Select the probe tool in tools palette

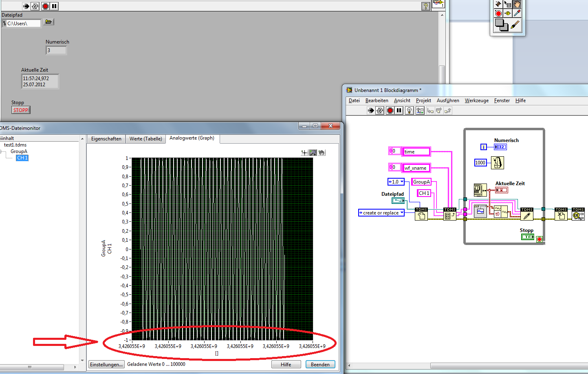[x=508, y=13]
